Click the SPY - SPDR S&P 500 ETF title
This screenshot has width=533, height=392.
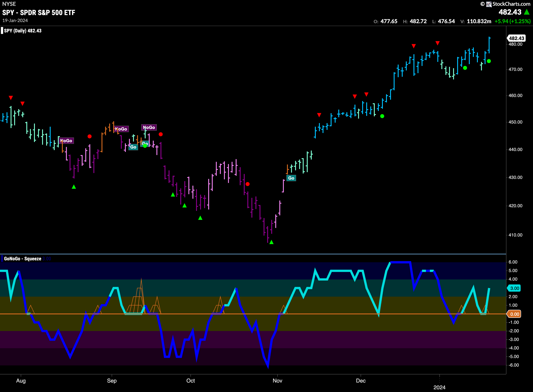[39, 13]
